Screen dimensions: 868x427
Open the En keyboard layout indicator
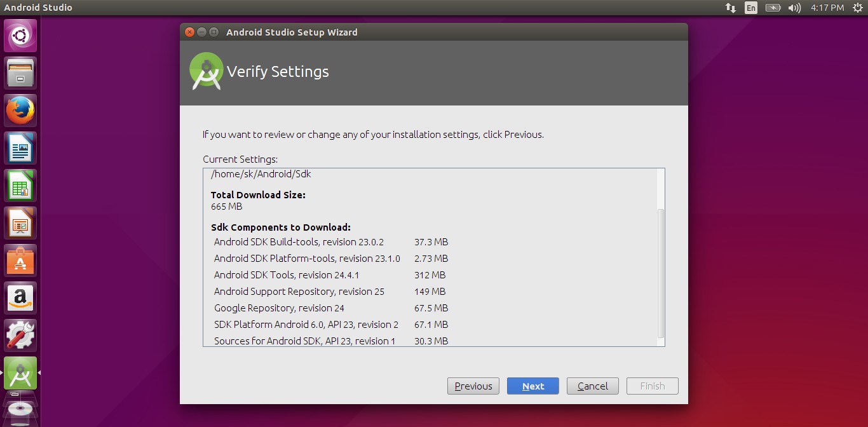point(751,8)
